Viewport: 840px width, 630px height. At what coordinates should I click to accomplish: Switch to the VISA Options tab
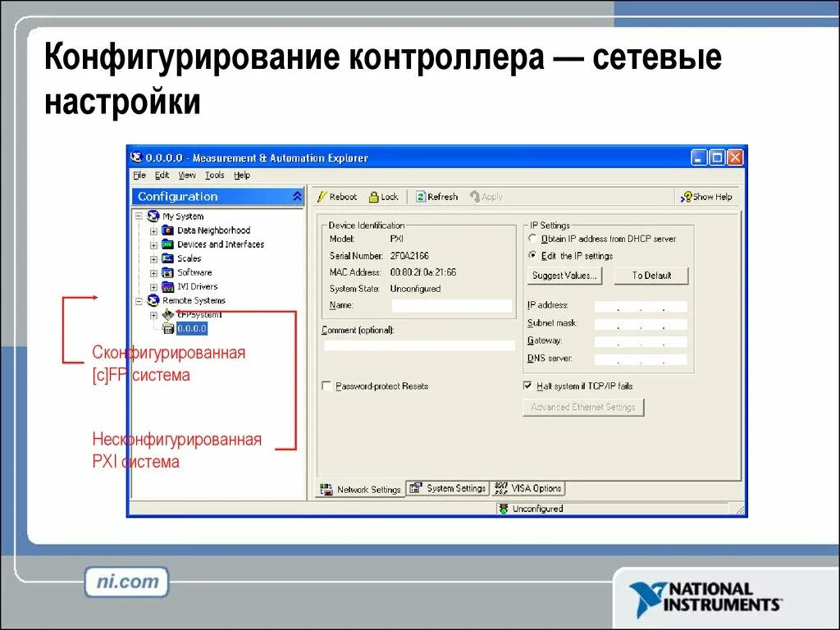point(529,488)
